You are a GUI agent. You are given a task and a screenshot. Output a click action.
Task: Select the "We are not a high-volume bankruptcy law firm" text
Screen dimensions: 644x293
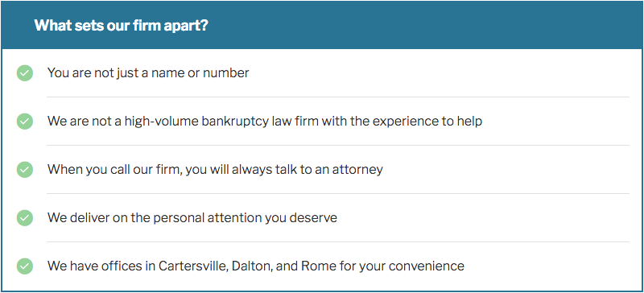pyautogui.click(x=184, y=122)
